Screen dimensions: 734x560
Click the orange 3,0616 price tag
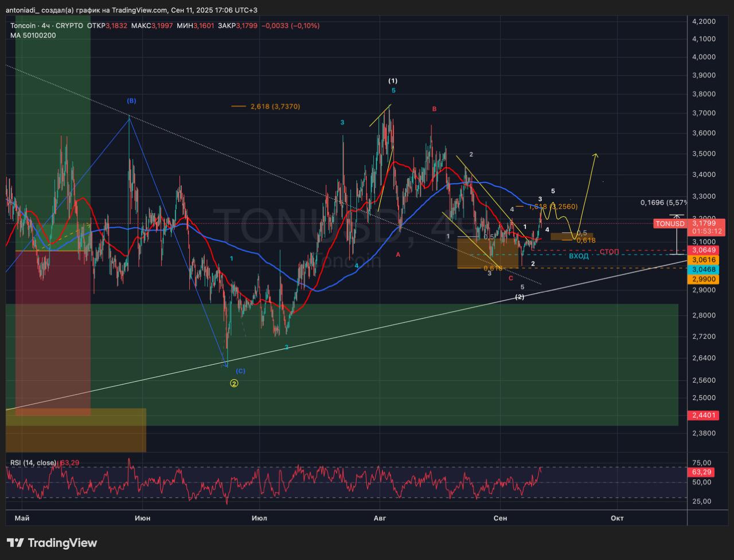(704, 260)
